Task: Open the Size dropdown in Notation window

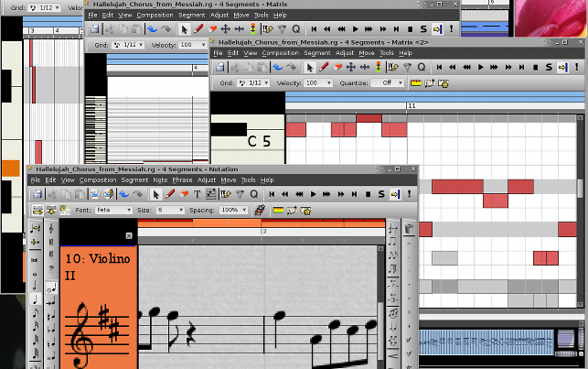Action: pos(171,210)
